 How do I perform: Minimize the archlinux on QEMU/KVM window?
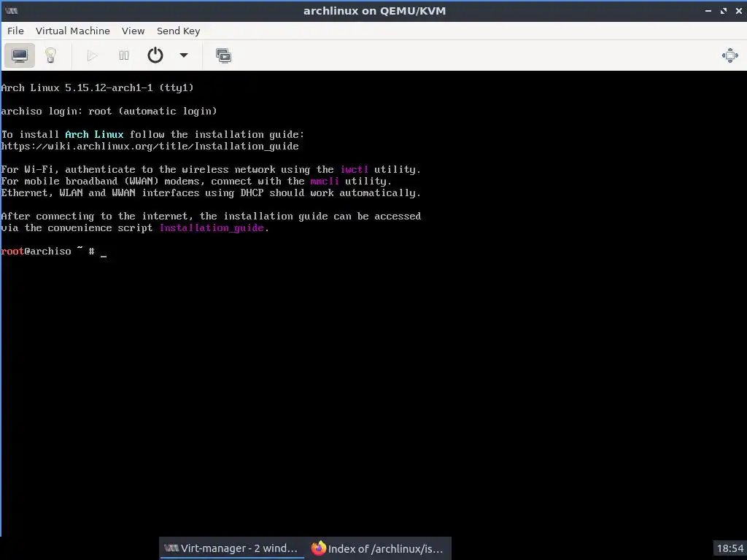click(708, 10)
